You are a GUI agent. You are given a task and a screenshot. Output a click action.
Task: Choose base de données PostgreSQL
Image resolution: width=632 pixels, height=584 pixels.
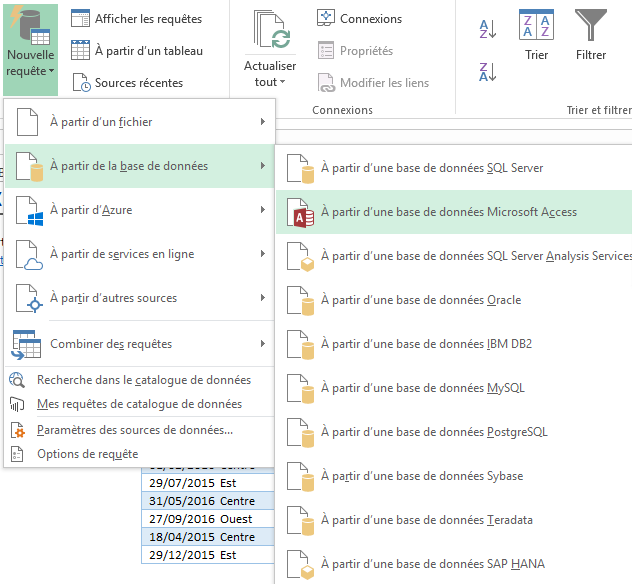[x=454, y=431]
